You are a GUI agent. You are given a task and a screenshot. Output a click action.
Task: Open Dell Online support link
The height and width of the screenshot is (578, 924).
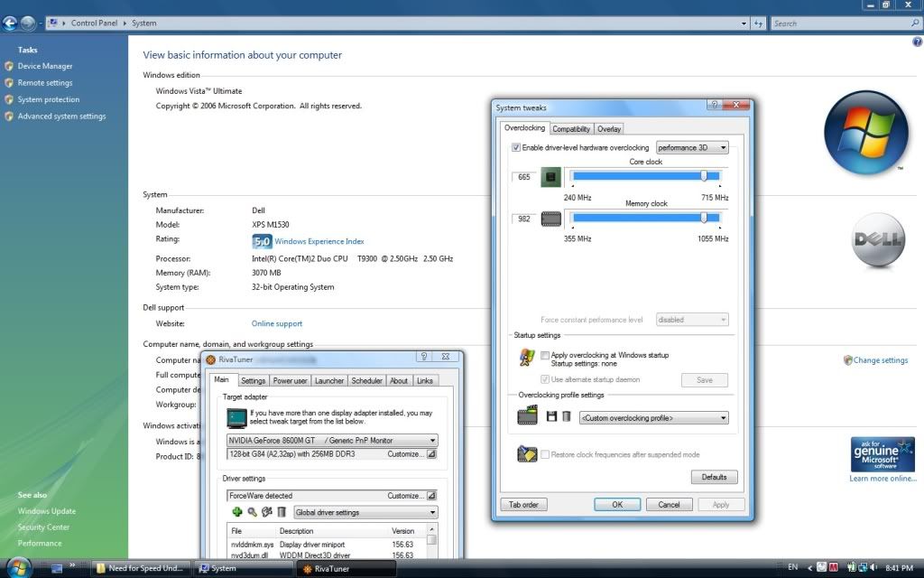coord(277,324)
